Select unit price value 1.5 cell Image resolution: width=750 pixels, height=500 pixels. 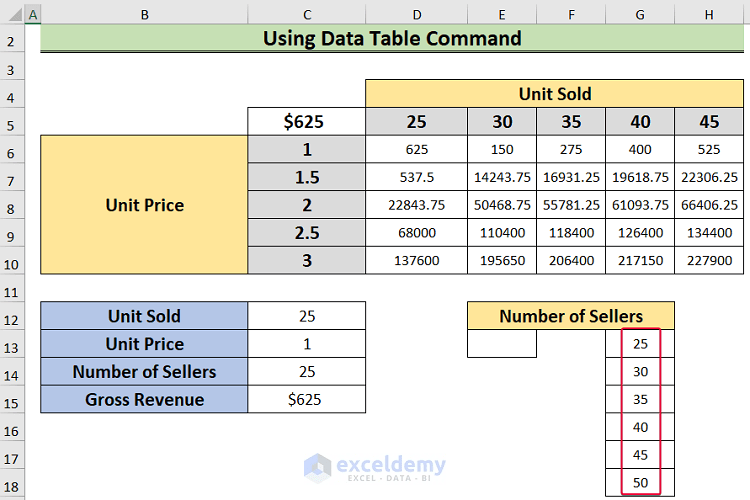(307, 177)
